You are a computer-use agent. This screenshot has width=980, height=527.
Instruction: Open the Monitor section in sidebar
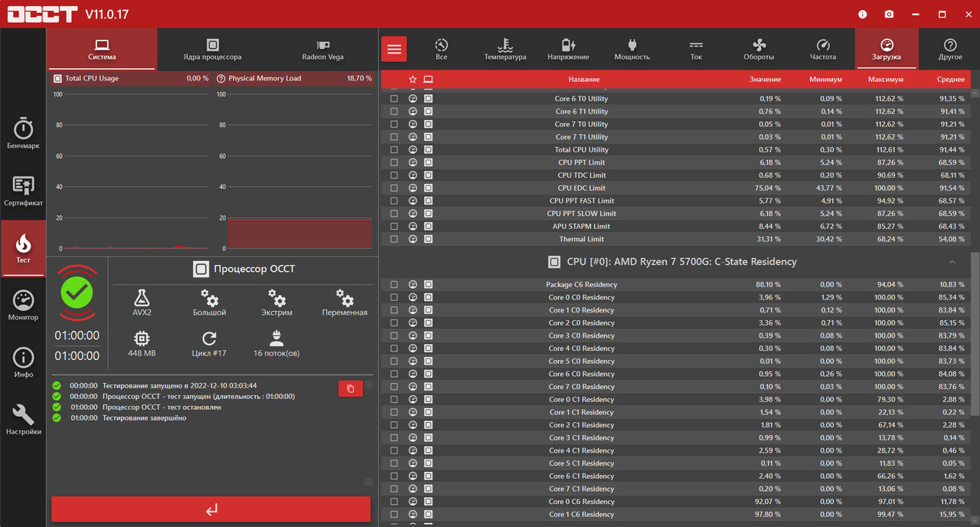[23, 305]
